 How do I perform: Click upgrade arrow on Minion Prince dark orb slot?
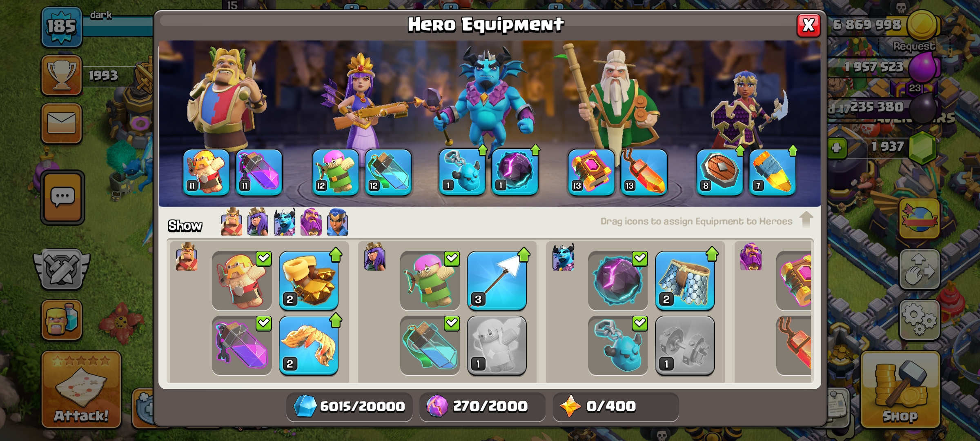[535, 150]
